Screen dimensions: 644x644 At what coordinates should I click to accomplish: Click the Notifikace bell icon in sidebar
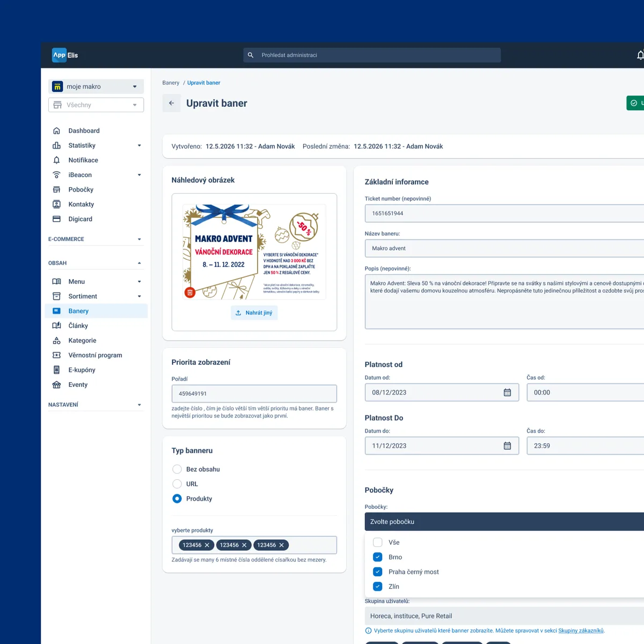(x=56, y=160)
